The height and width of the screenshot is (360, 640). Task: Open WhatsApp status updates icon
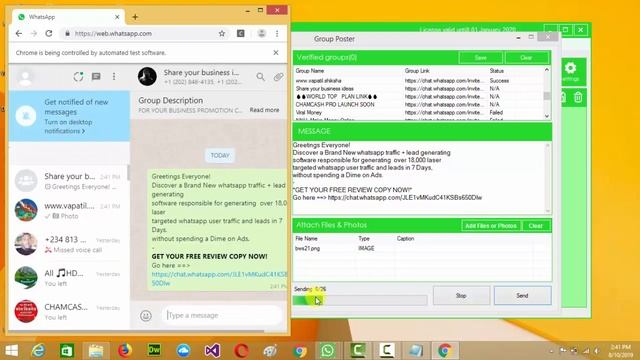(78, 77)
